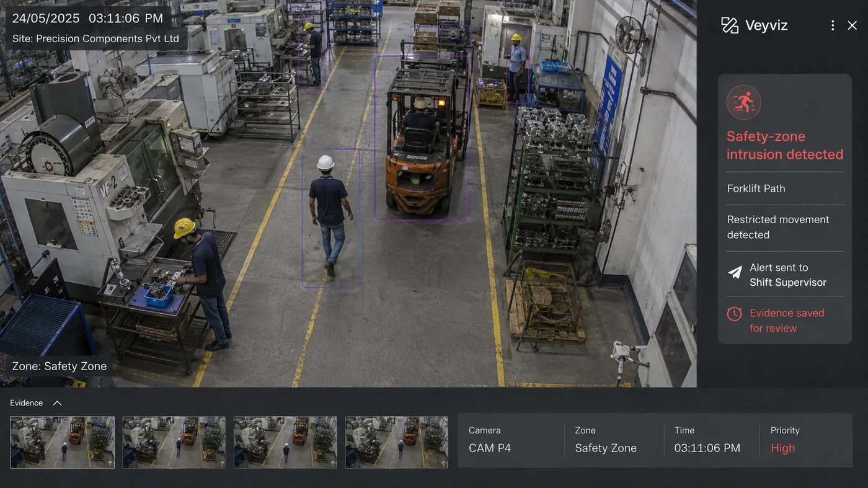Click the 'Zone: Safety Zone' overlay label
The height and width of the screenshot is (488, 868).
click(x=60, y=366)
